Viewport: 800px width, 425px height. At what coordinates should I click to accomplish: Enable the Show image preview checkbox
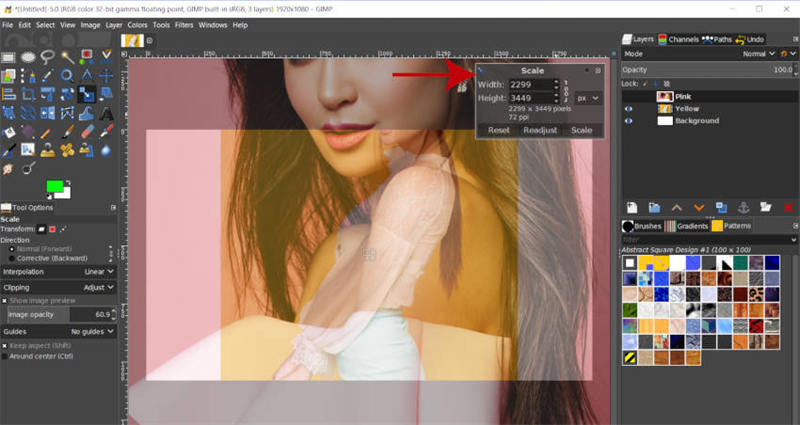[x=4, y=299]
